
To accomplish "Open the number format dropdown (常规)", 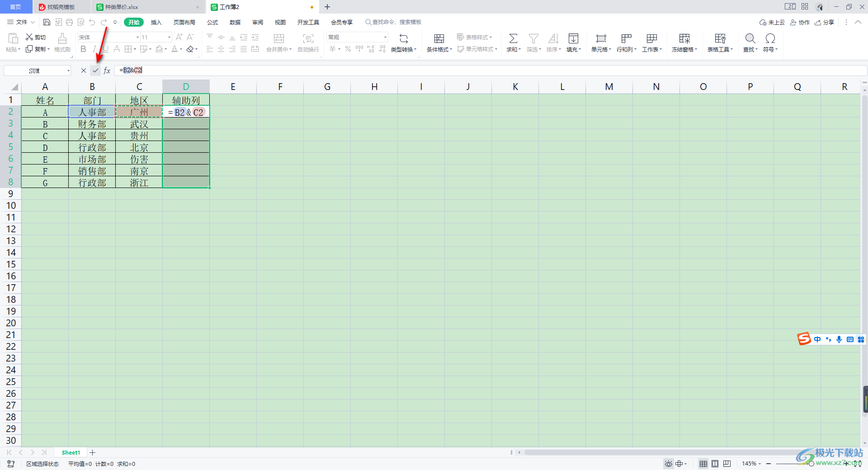I will coord(385,37).
